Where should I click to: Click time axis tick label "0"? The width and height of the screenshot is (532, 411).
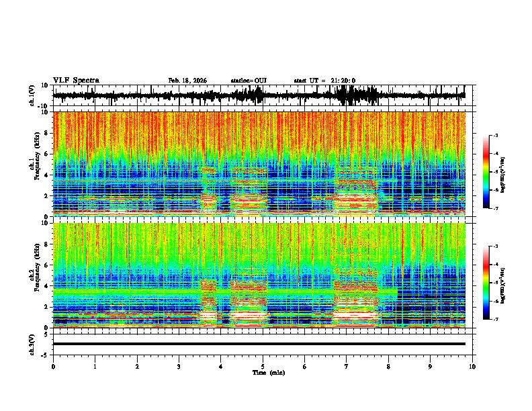[x=53, y=367]
